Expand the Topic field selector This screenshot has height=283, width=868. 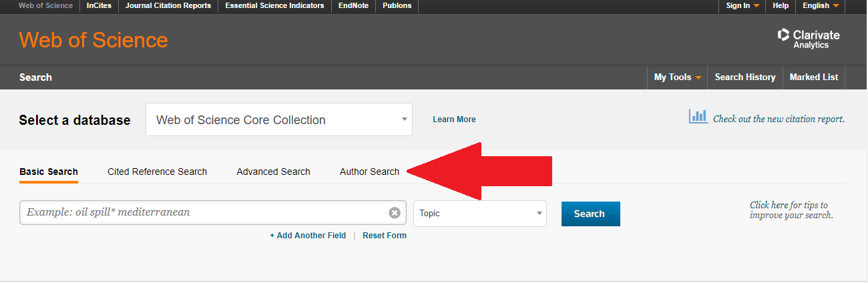coord(479,214)
